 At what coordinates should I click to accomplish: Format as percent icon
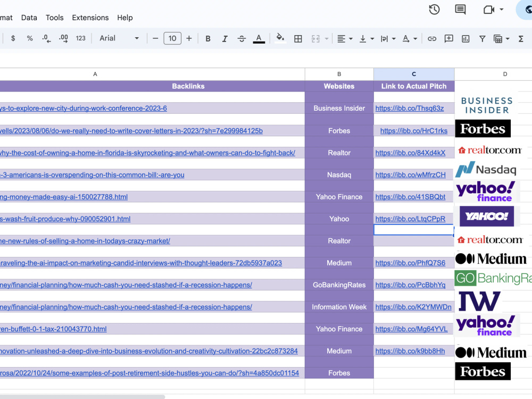pyautogui.click(x=30, y=38)
